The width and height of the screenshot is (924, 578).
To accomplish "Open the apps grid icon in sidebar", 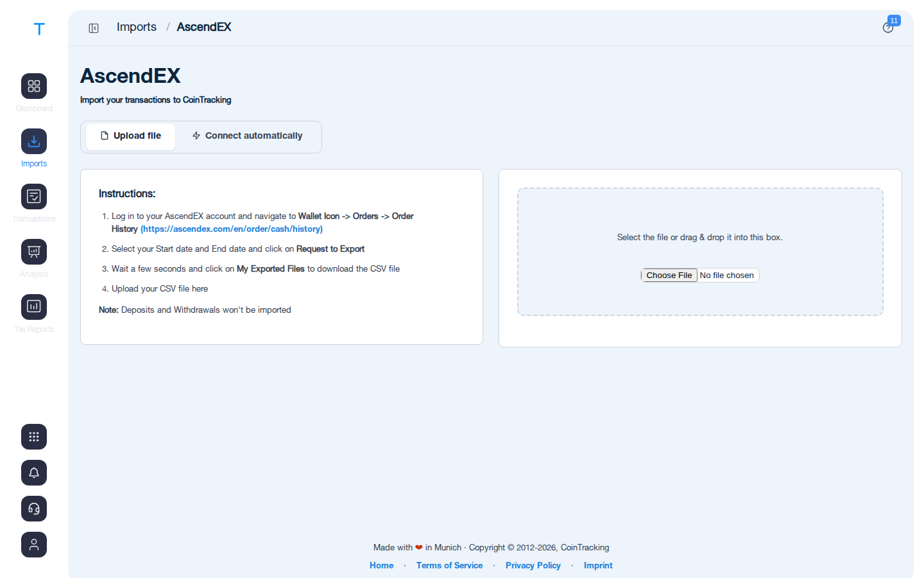I will (34, 437).
